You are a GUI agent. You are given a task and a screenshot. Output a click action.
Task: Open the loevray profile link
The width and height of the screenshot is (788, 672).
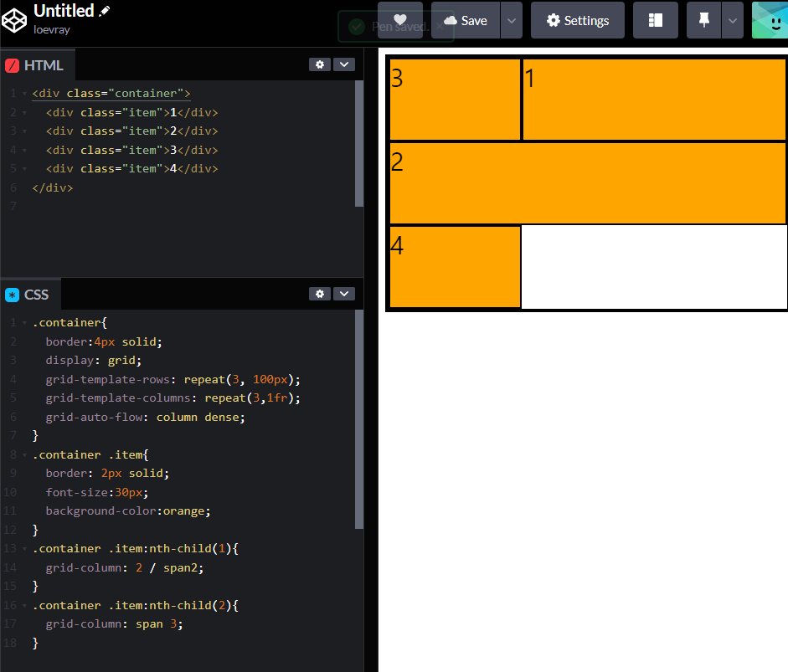[x=51, y=29]
